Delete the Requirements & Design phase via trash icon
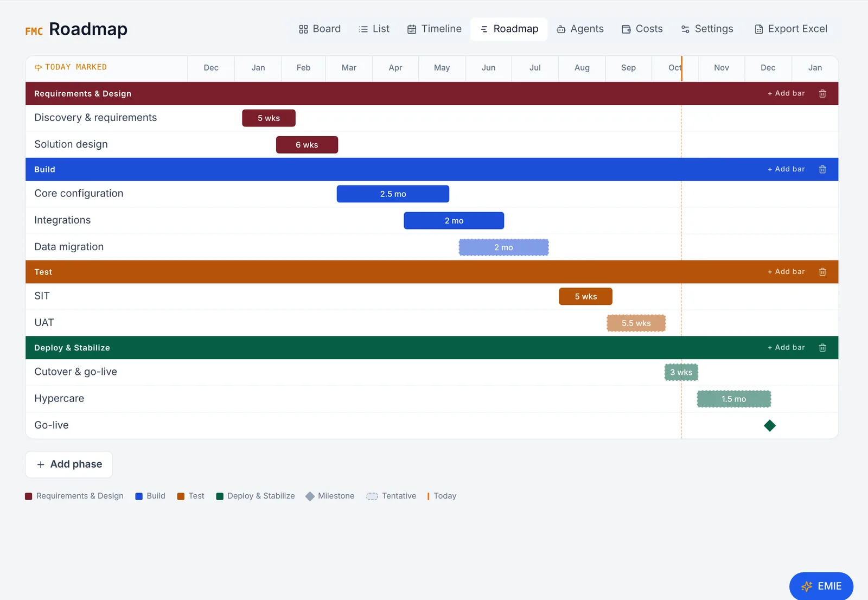Screen dimensions: 868x600 822,93
